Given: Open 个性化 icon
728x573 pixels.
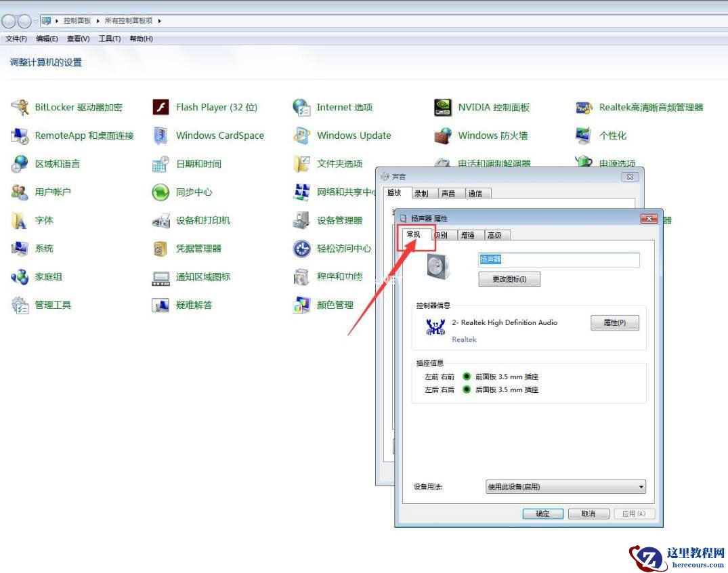Looking at the screenshot, I should (x=584, y=135).
